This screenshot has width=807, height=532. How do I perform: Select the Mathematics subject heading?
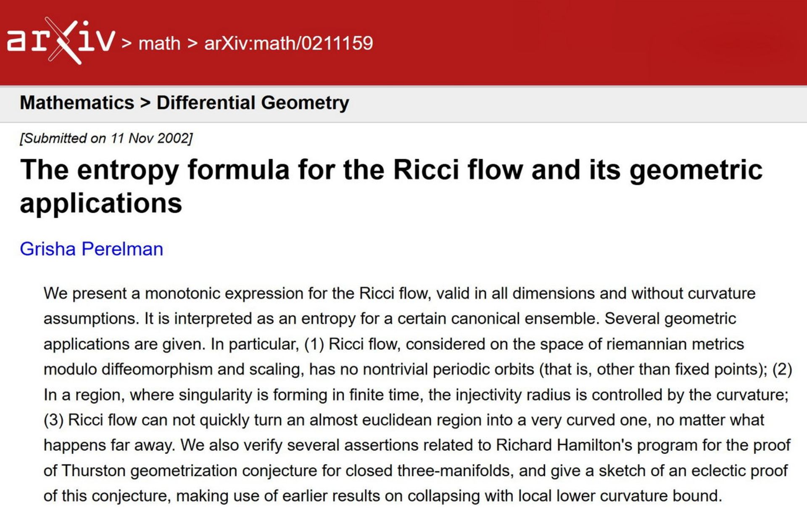point(77,103)
